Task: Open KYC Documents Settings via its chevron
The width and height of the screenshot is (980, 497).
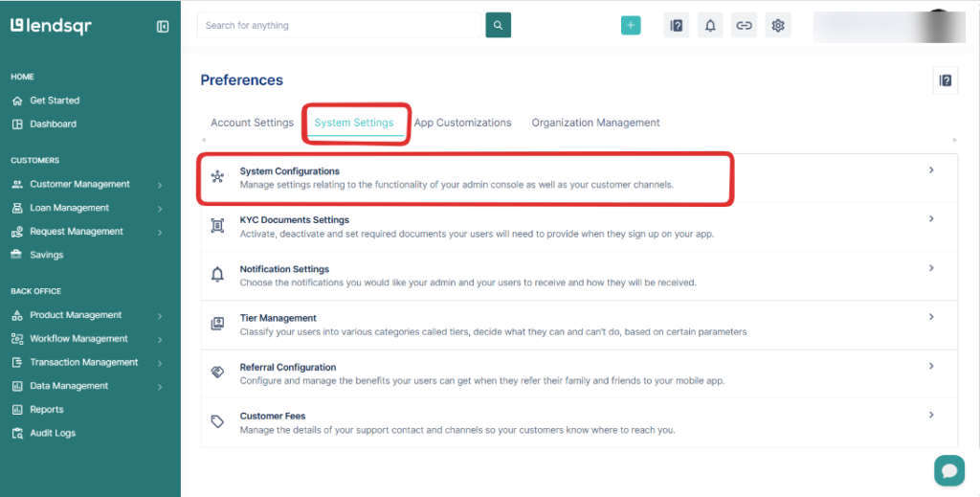Action: tap(931, 218)
